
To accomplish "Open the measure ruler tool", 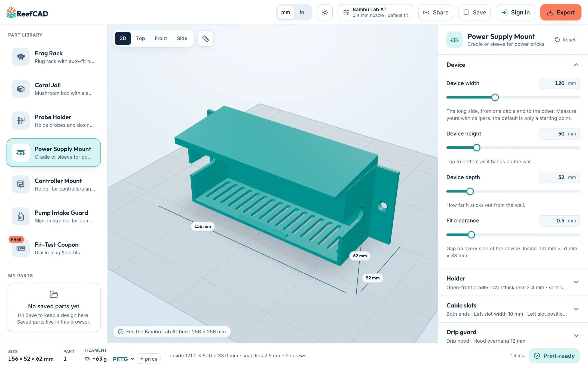I will (x=206, y=38).
